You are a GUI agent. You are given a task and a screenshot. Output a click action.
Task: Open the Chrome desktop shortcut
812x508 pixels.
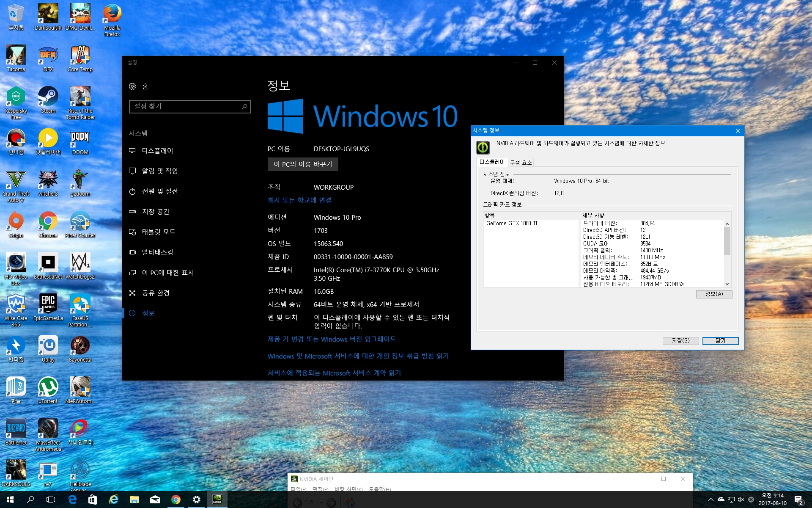pos(48,224)
